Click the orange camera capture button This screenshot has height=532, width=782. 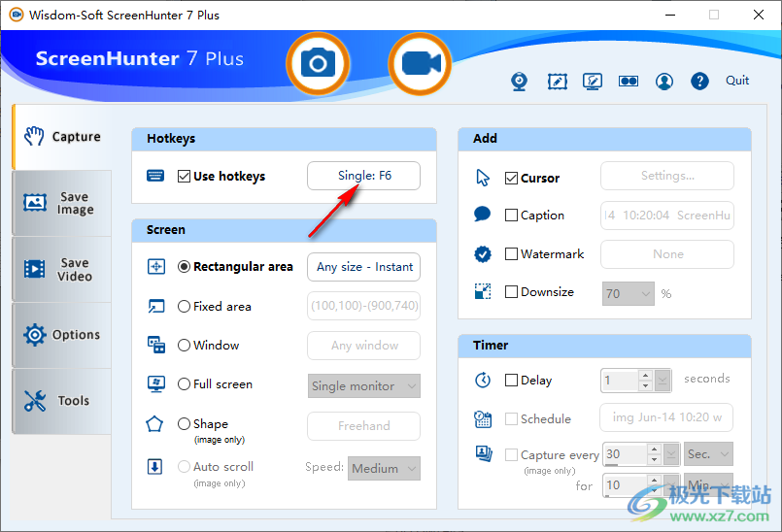(x=318, y=64)
